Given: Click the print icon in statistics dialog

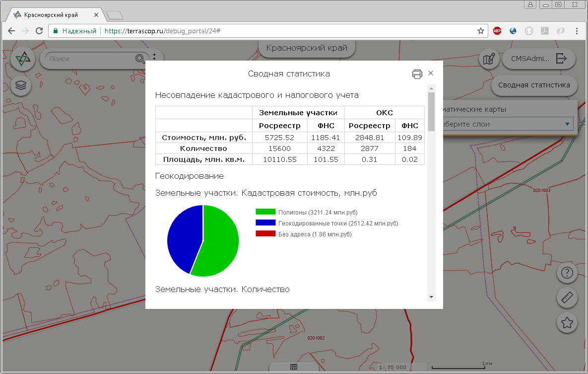Looking at the screenshot, I should tap(417, 74).
